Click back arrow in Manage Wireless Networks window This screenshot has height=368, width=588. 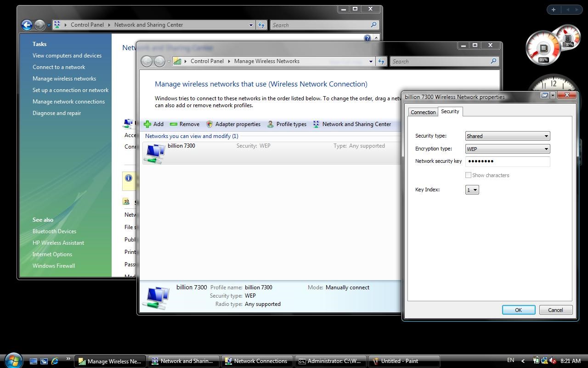click(x=147, y=61)
